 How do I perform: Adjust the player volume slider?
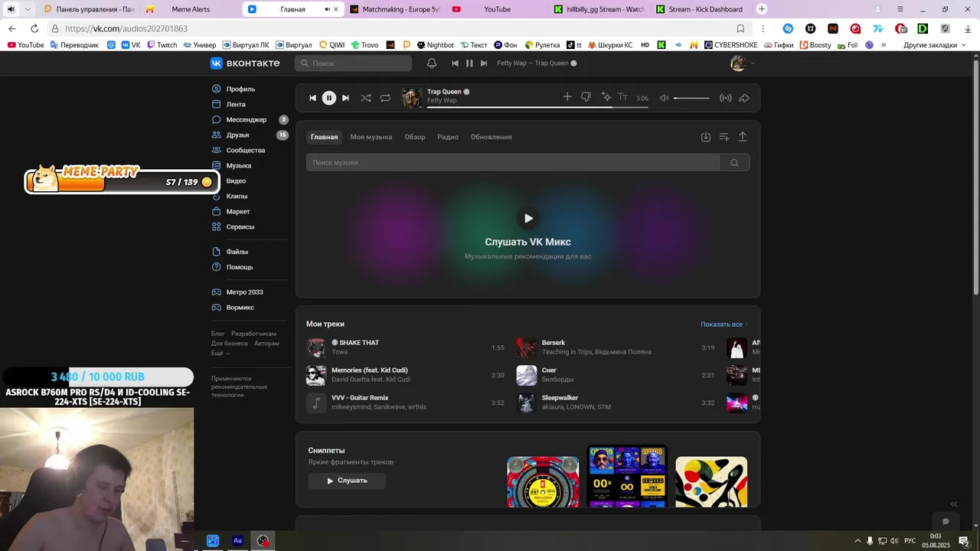click(x=691, y=98)
